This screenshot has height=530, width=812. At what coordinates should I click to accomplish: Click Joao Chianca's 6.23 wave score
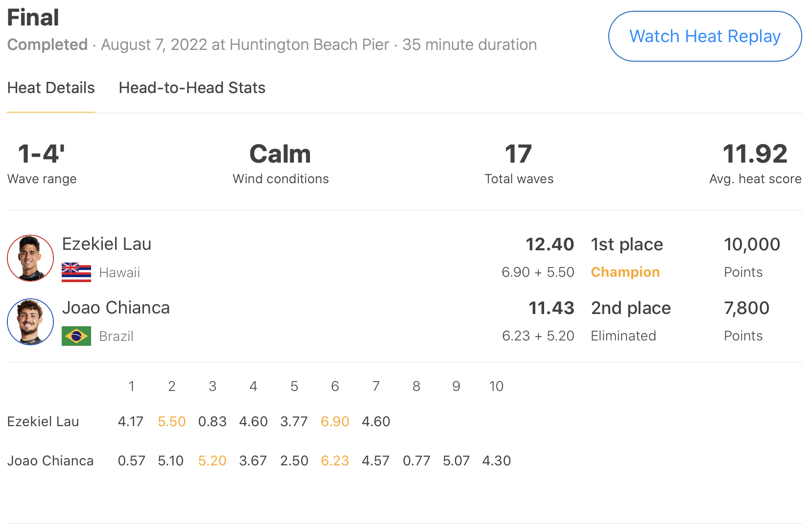[335, 460]
